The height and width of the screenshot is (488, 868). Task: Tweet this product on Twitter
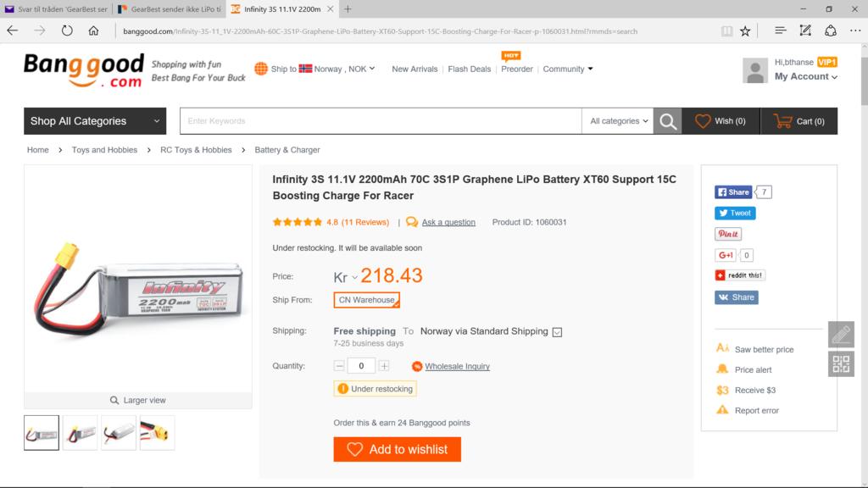tap(735, 213)
